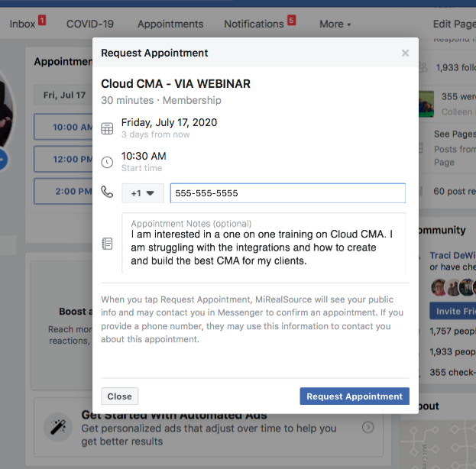Image resolution: width=476 pixels, height=469 pixels.
Task: Click the 1,933 followers text
Action: 456,67
